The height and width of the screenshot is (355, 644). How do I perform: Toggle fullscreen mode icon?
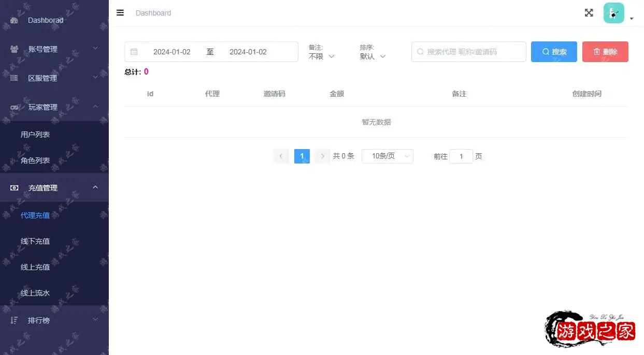coord(589,13)
